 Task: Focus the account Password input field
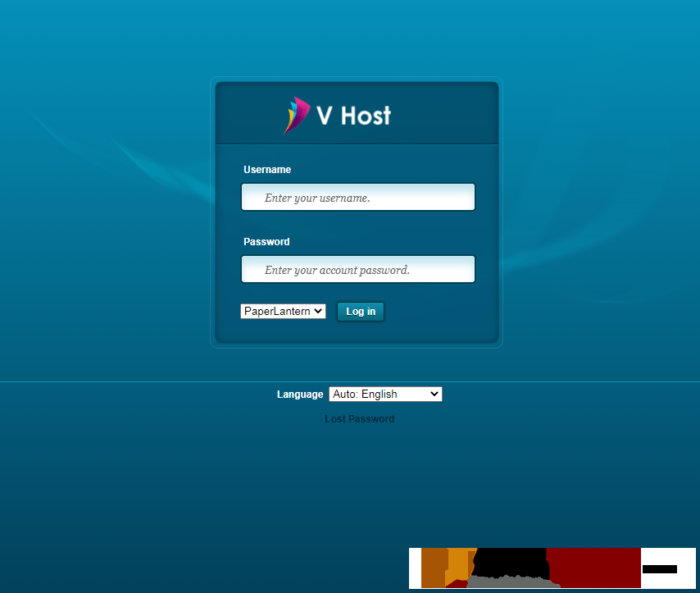point(358,270)
